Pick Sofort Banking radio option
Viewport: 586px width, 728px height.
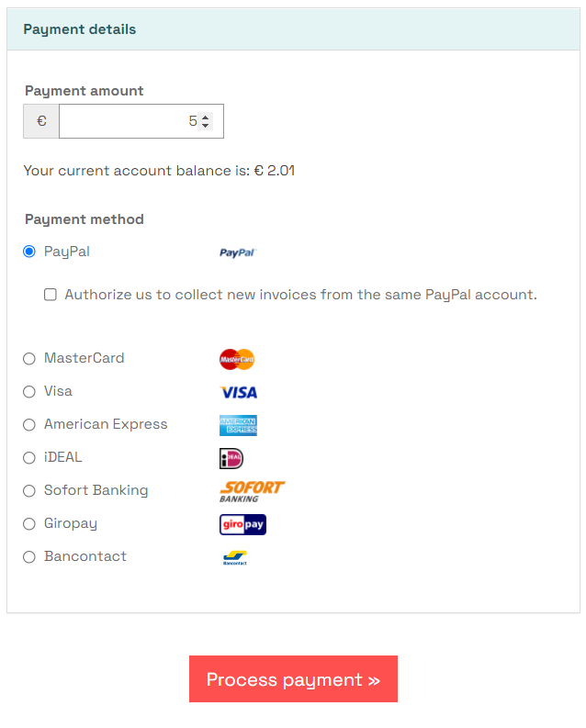coord(29,491)
